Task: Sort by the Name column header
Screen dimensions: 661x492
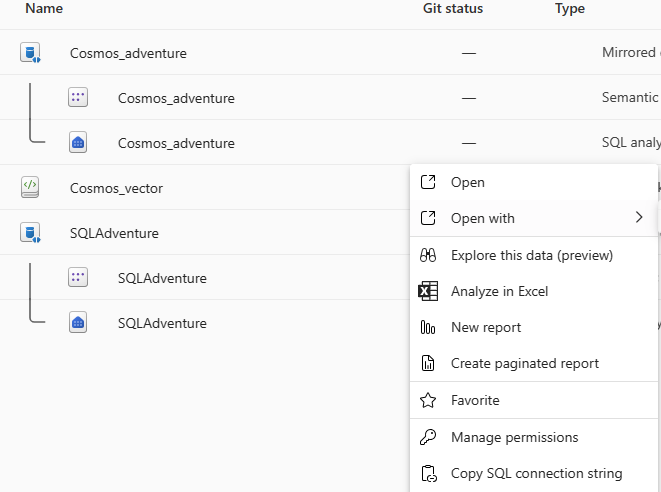Action: (44, 8)
